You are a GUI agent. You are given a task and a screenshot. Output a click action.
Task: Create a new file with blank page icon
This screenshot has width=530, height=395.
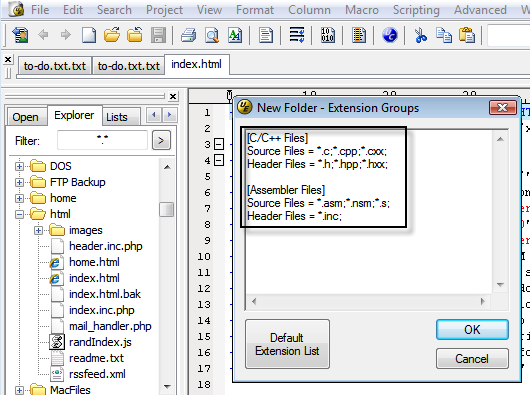point(89,35)
